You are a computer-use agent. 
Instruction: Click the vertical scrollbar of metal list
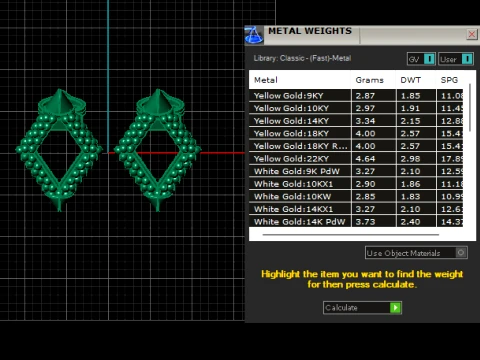tap(470, 107)
